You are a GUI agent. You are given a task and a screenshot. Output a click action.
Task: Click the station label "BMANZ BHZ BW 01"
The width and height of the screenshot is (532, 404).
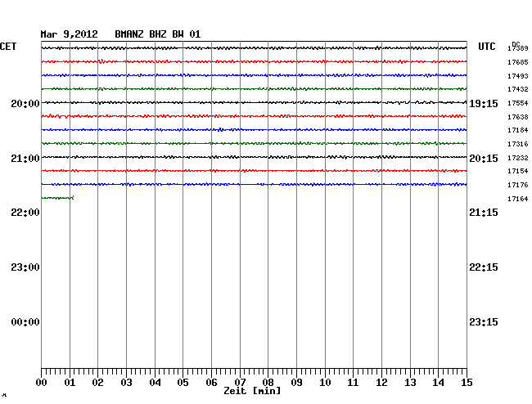pyautogui.click(x=158, y=34)
